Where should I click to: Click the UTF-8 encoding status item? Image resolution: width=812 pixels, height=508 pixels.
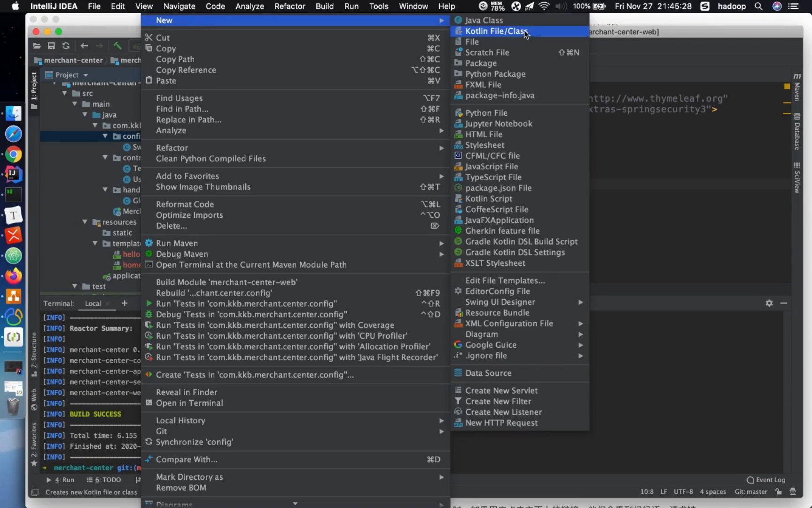coord(683,492)
